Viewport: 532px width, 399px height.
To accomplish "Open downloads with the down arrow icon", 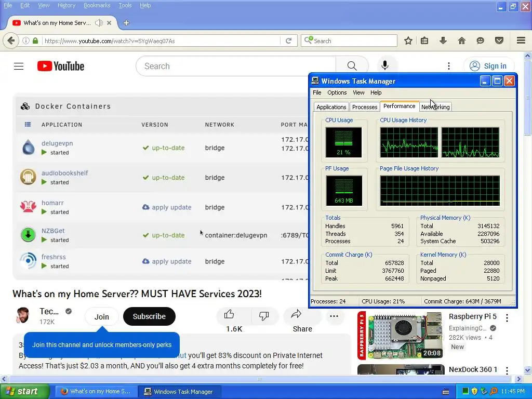I will coord(443,41).
